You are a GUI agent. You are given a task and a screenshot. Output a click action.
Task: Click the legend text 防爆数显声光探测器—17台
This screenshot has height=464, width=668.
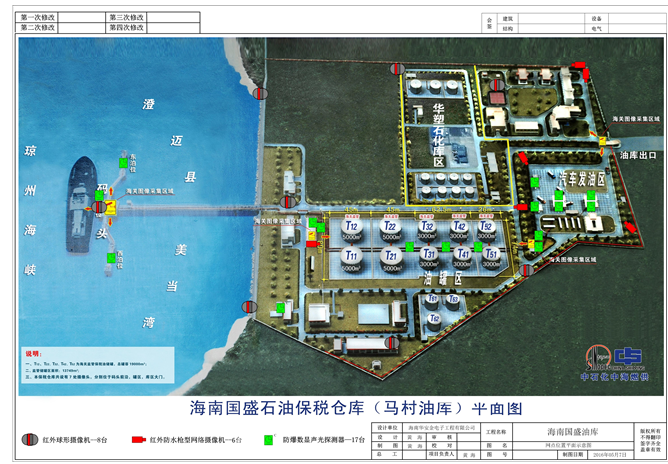[324, 440]
